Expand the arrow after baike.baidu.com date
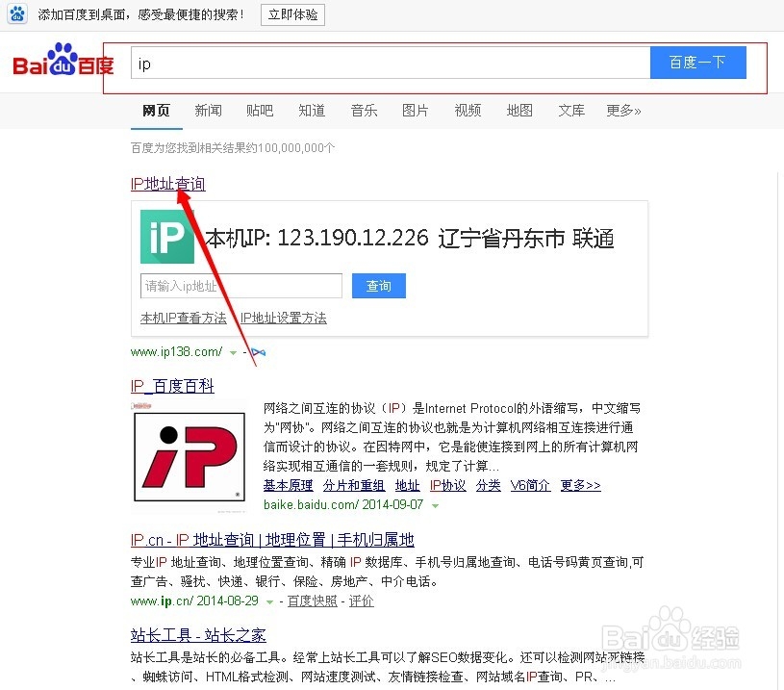 tap(435, 506)
